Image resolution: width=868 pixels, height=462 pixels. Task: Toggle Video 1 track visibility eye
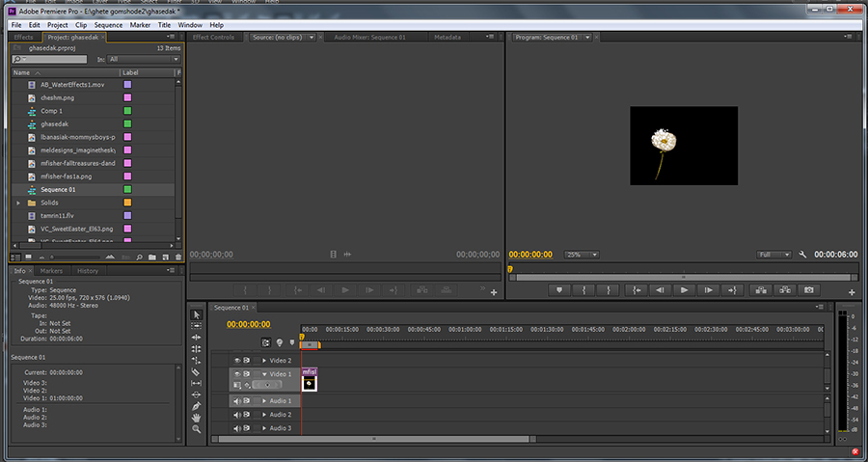[x=237, y=374]
